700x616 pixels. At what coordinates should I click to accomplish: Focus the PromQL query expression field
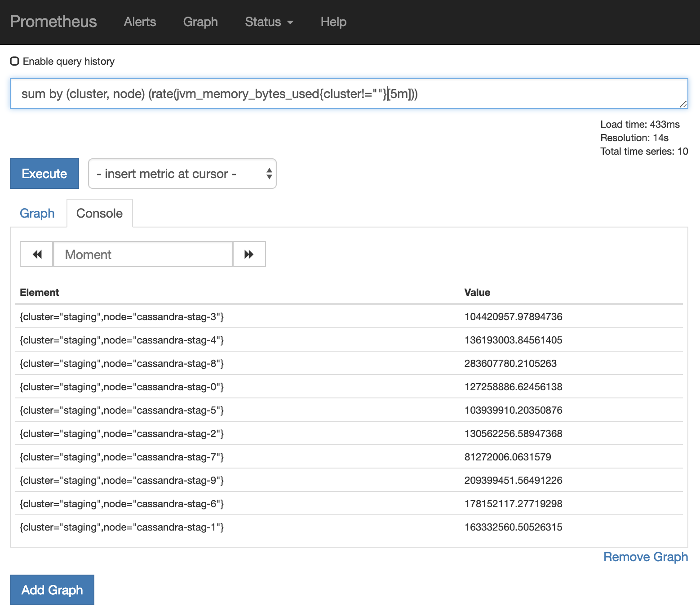pyautogui.click(x=349, y=94)
